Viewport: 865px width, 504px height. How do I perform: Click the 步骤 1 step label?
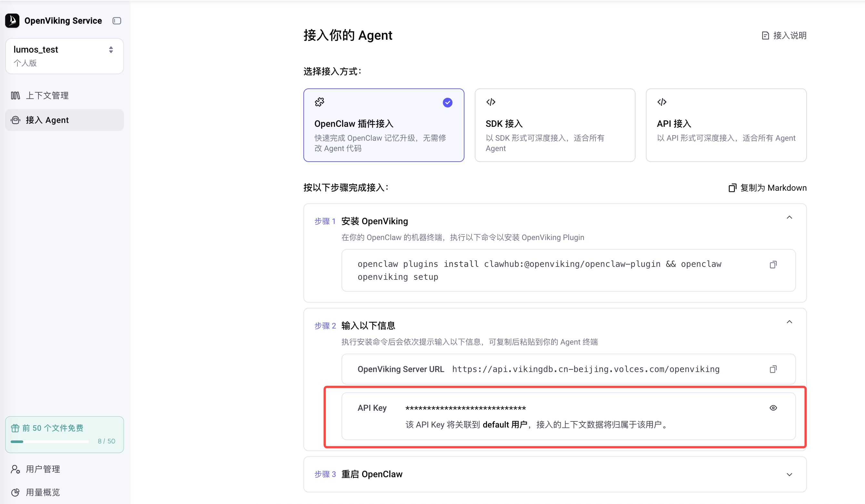325,221
